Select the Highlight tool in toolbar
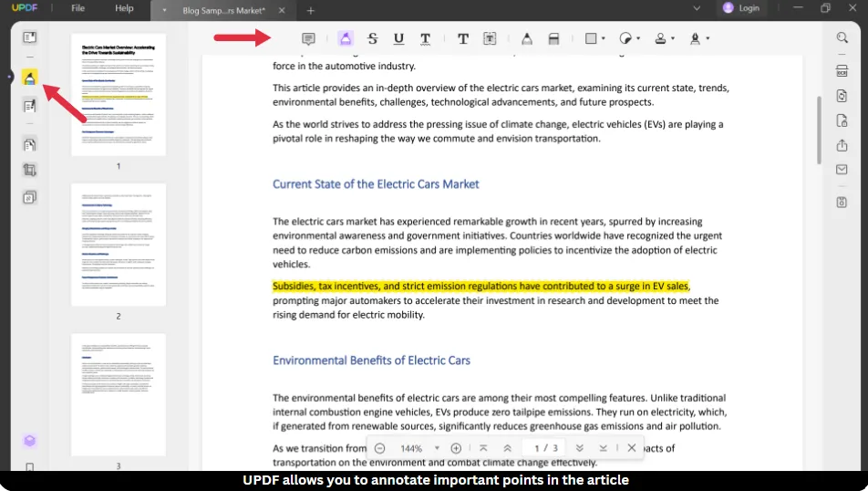The image size is (868, 491). click(x=346, y=38)
